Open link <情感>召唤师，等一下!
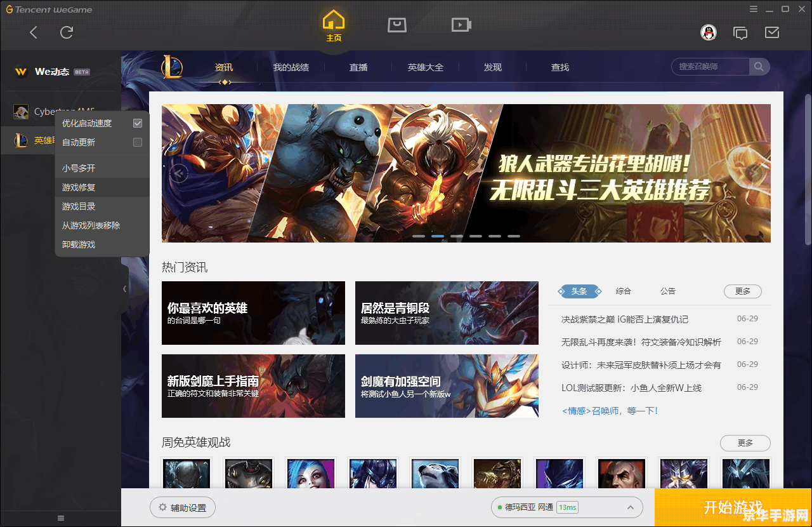This screenshot has height=527, width=812. click(x=610, y=411)
